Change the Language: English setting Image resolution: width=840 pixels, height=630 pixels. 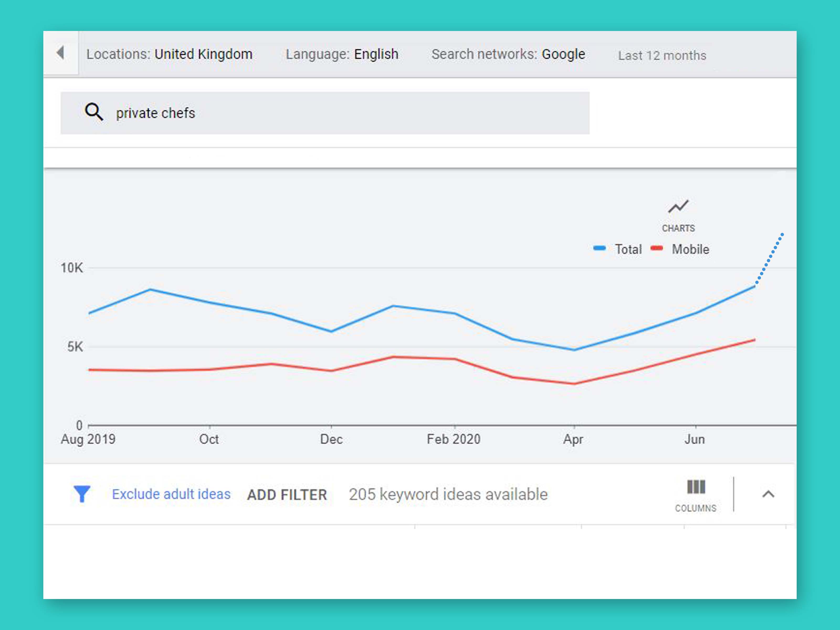click(x=342, y=54)
